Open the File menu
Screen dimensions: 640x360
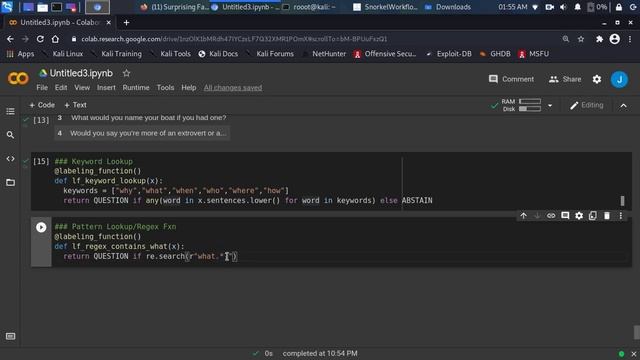pyautogui.click(x=42, y=88)
